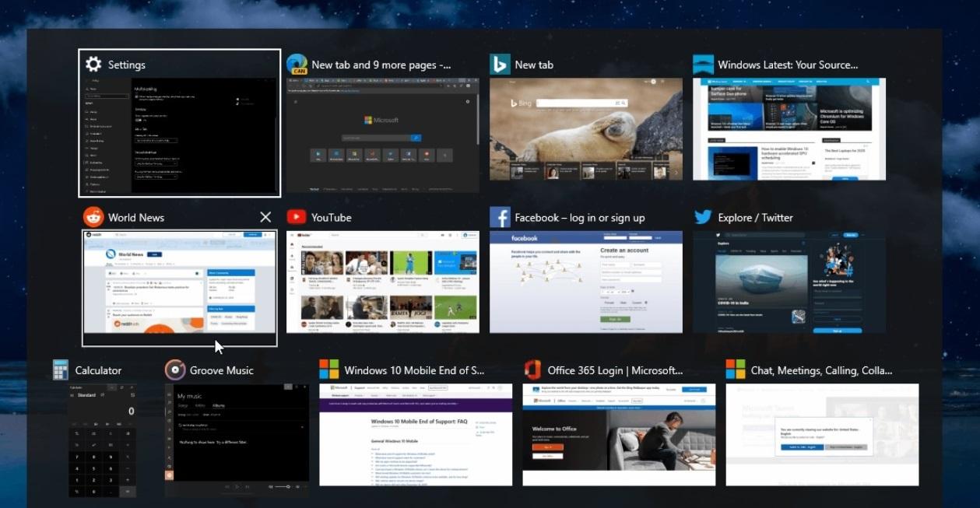980x508 pixels.
Task: Click the 'Calculator' window title
Action: click(98, 370)
